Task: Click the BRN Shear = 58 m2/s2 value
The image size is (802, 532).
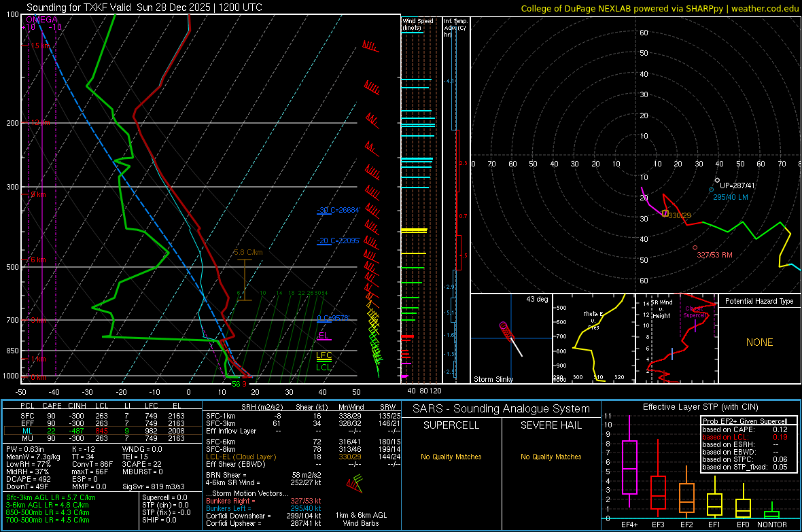Action: pyautogui.click(x=264, y=475)
